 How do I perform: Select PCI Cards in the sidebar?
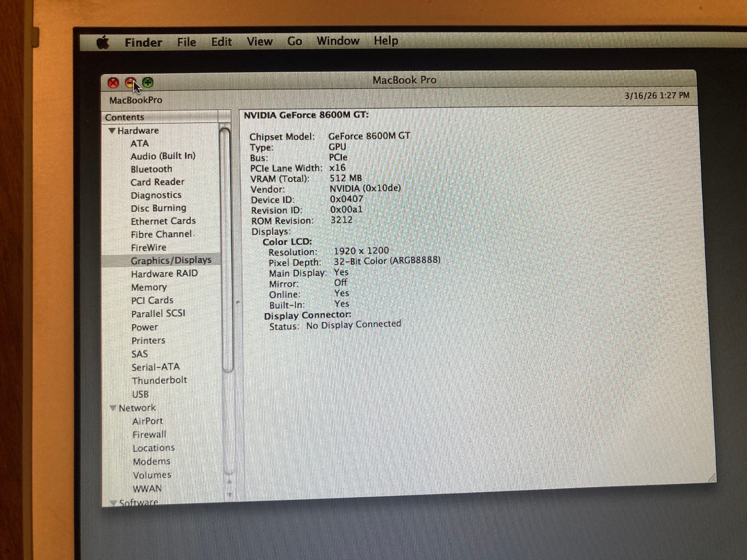[x=152, y=301]
